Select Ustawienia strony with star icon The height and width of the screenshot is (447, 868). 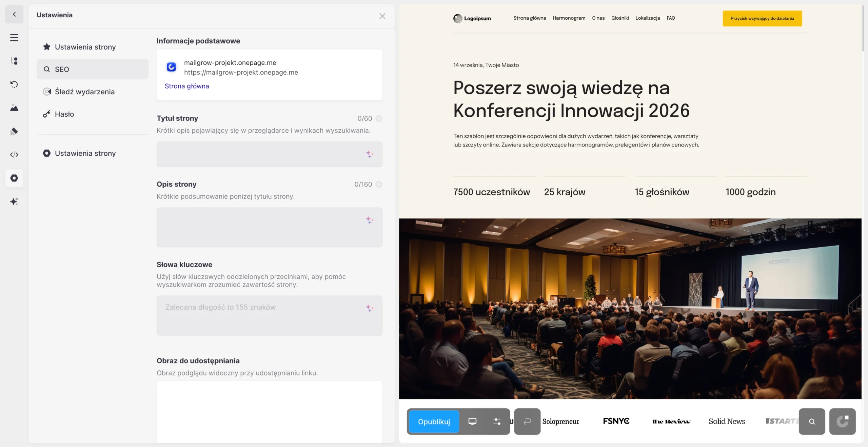(93, 47)
